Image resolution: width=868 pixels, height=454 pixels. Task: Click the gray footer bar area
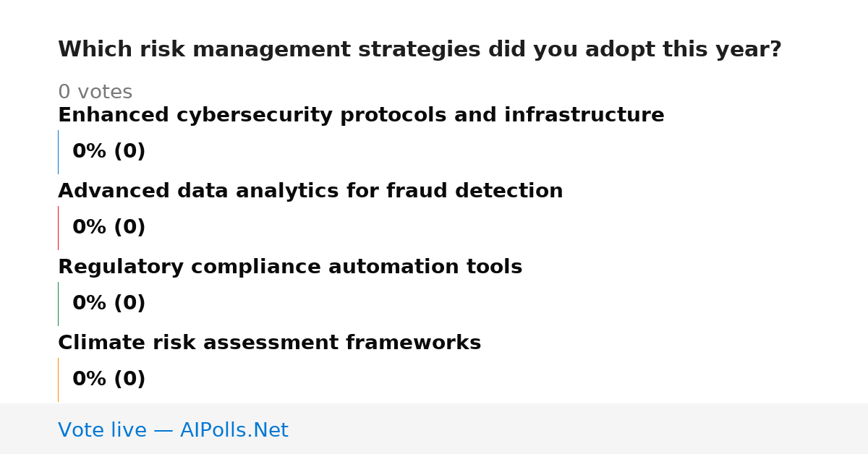(434, 429)
